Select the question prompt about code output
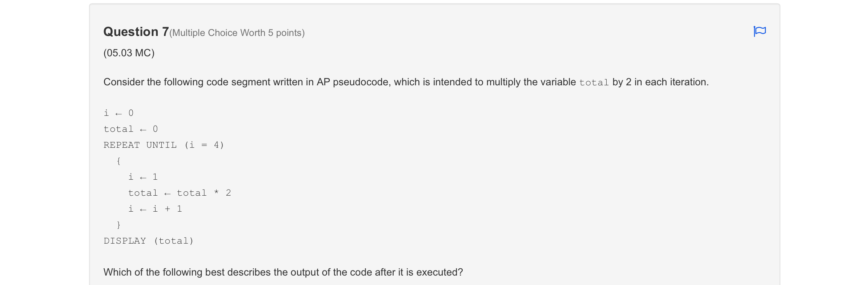This screenshot has height=285, width=868. [x=283, y=271]
